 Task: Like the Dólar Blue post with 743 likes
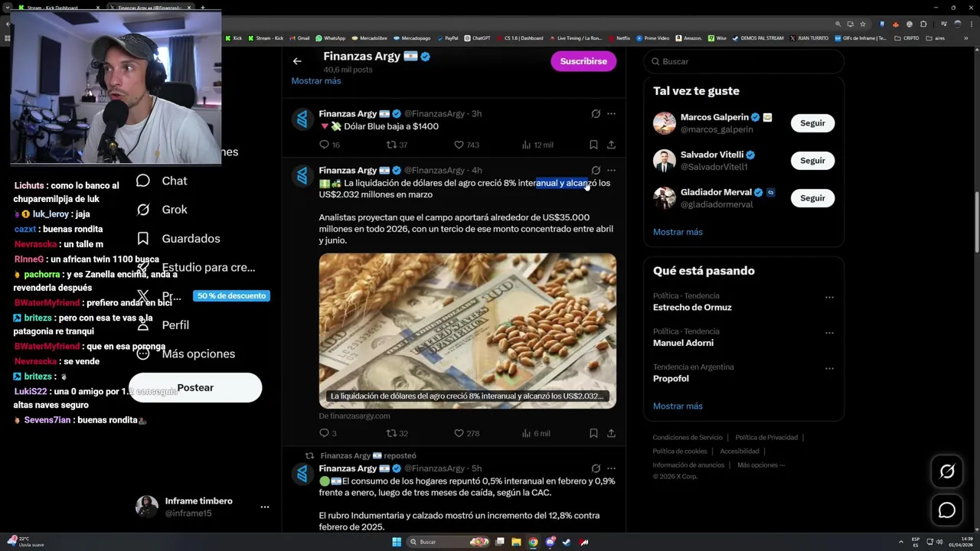pos(466,145)
